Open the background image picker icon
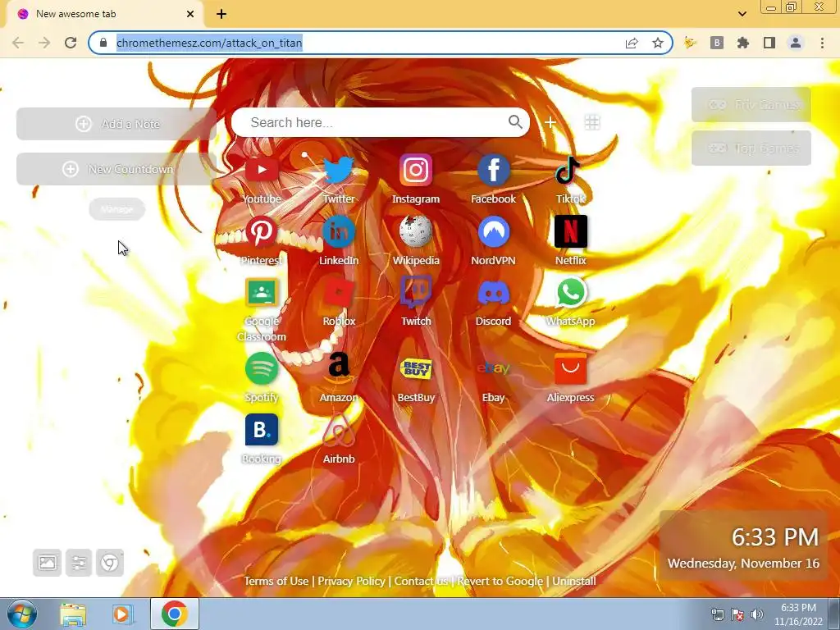Image resolution: width=840 pixels, height=630 pixels. [47, 563]
